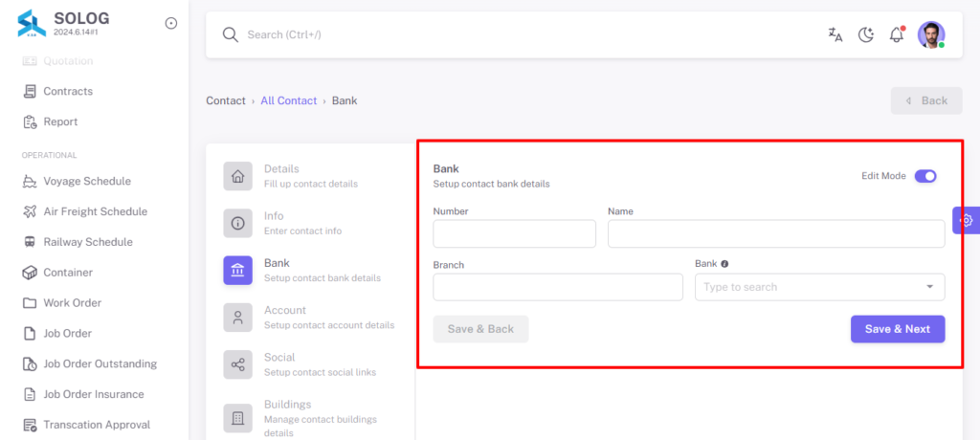Open the settings gear side tab
Viewport: 980px width, 440px height.
pos(967,220)
